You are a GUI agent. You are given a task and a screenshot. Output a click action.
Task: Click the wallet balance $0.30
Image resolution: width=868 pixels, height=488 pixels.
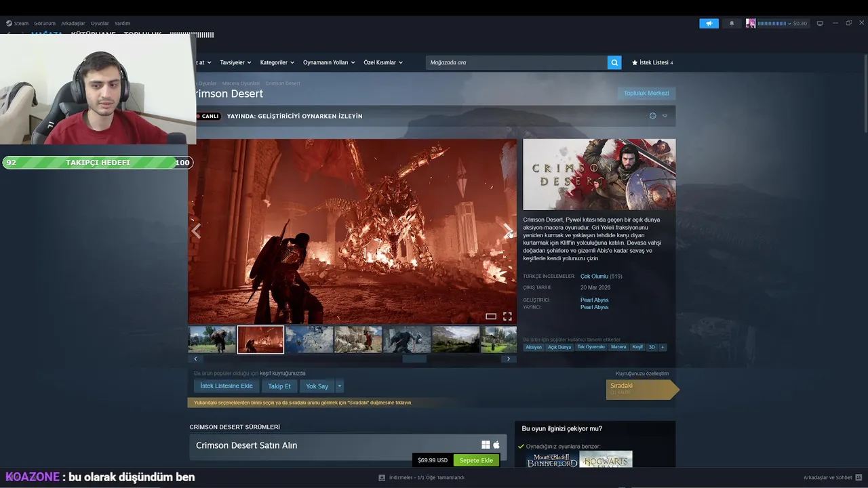click(x=800, y=24)
